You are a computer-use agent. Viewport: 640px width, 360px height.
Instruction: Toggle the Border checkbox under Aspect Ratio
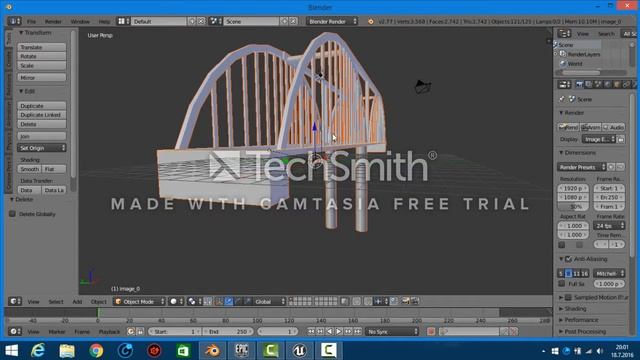(x=562, y=244)
